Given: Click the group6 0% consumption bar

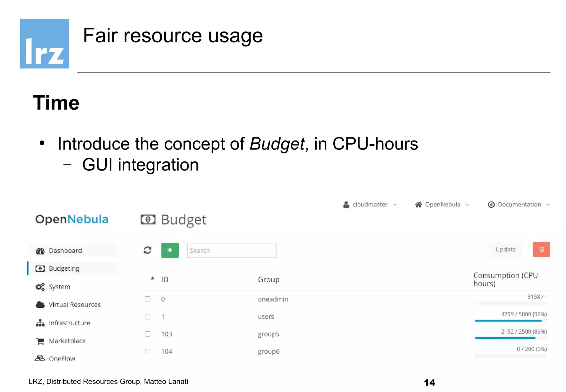Looking at the screenshot, I should pos(510,356).
